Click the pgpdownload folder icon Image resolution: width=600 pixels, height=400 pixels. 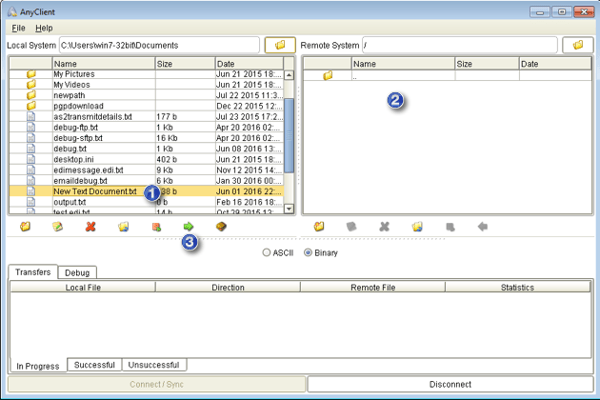(x=31, y=106)
